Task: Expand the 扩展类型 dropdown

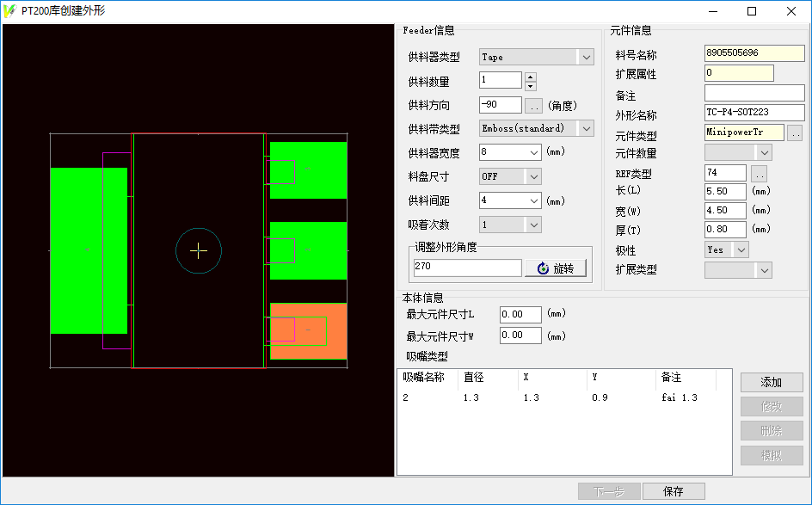Action: 738,270
